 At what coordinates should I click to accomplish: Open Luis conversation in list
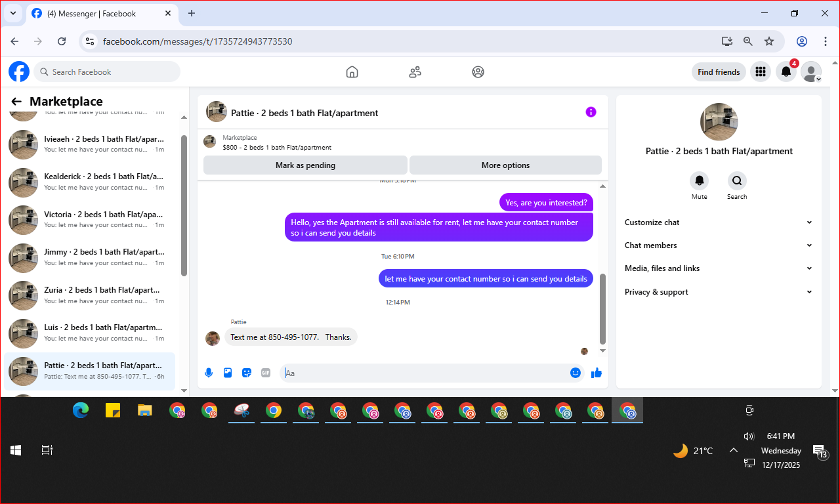[x=90, y=333]
